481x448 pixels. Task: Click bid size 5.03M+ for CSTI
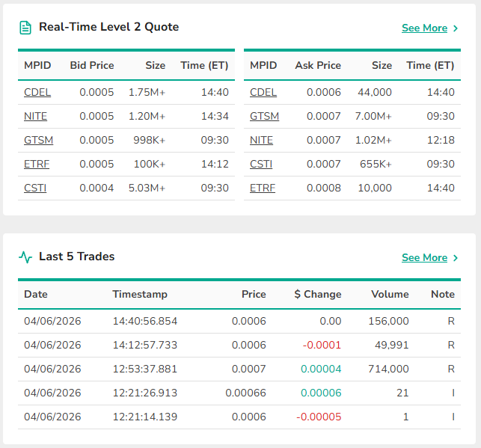tap(147, 188)
